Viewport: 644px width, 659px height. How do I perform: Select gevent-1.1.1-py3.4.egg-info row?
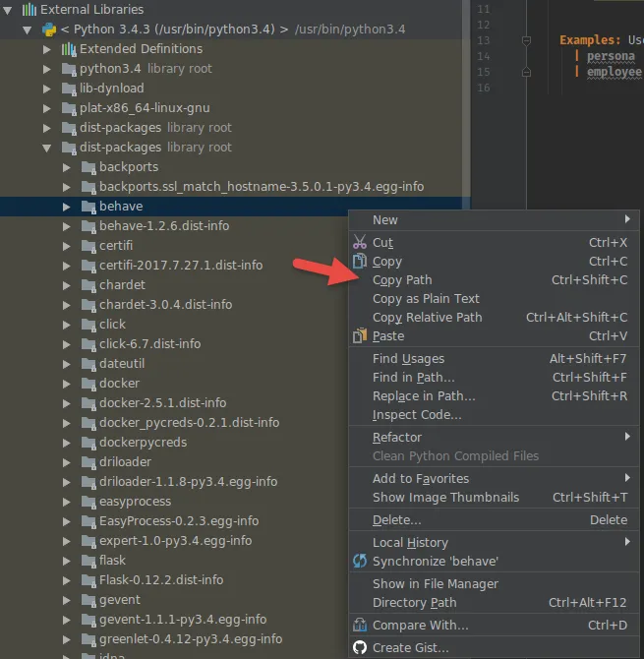(174, 620)
